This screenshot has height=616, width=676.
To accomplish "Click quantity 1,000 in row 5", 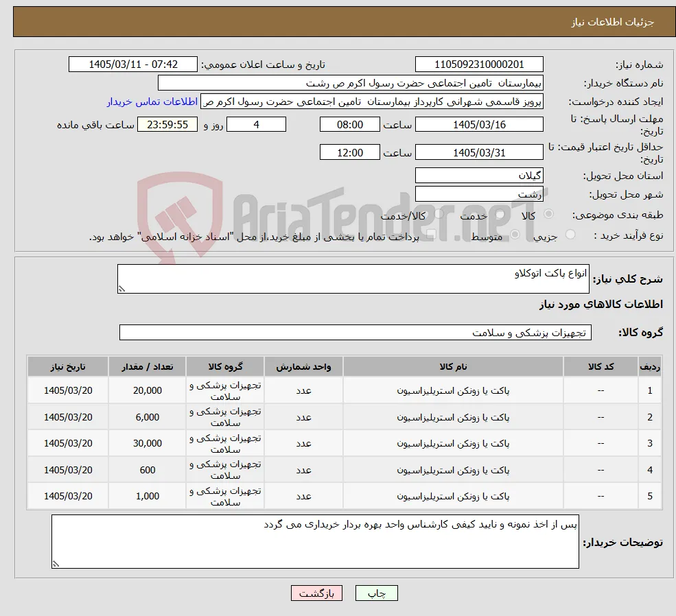I will pyautogui.click(x=147, y=496).
